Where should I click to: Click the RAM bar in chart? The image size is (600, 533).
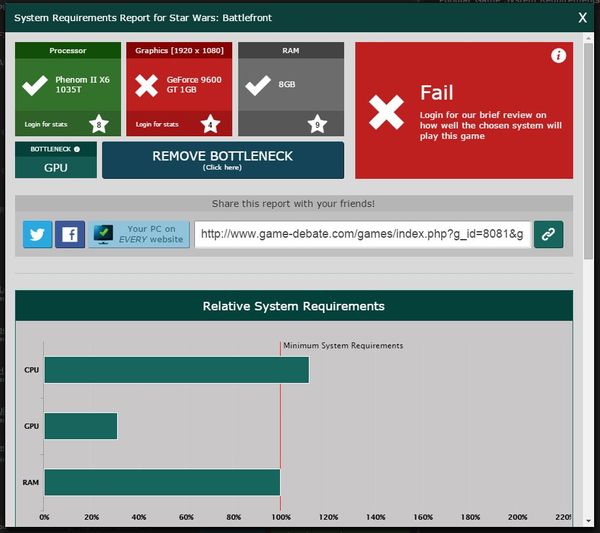pyautogui.click(x=162, y=482)
